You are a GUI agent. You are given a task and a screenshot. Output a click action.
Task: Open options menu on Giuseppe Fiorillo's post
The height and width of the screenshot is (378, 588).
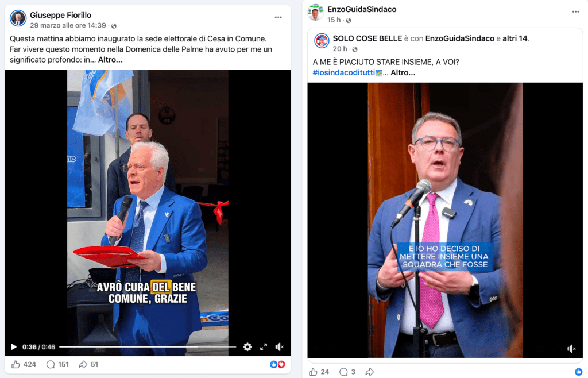(278, 17)
